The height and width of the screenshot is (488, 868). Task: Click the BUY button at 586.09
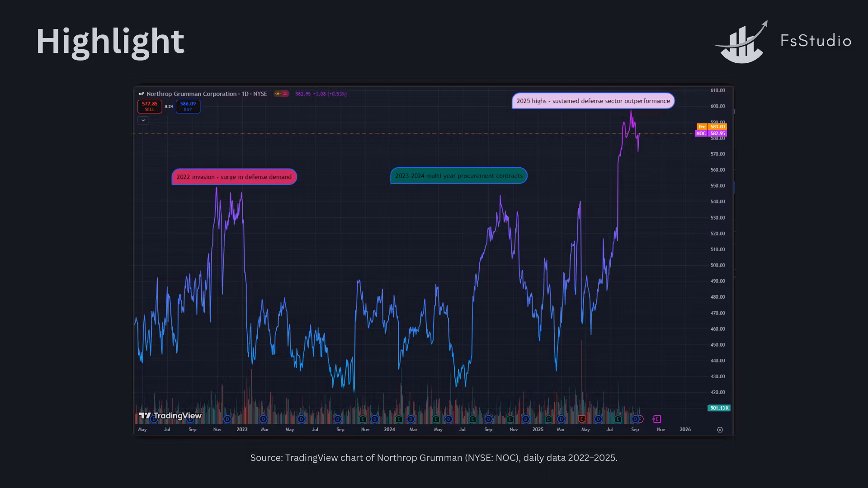(188, 107)
